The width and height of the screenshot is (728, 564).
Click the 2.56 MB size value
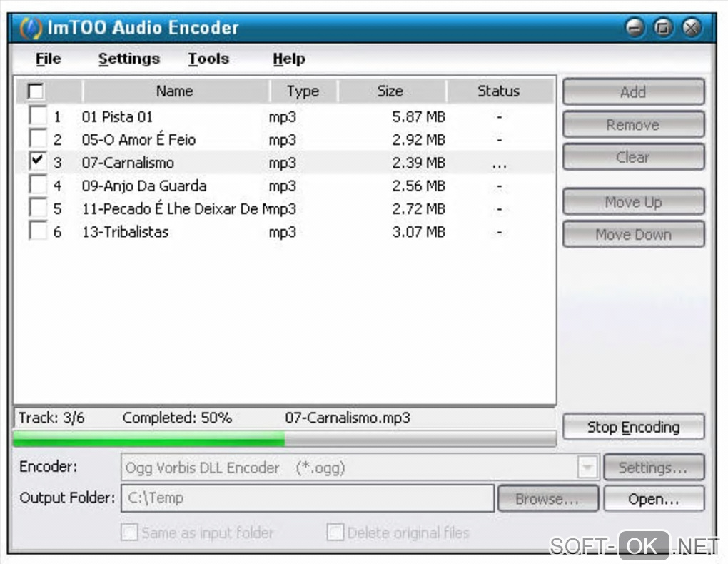(418, 186)
